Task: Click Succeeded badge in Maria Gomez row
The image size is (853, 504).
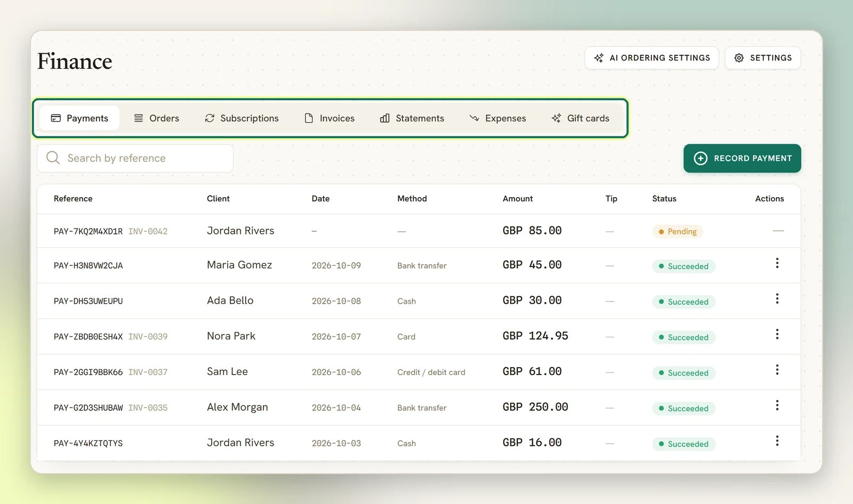Action: (x=683, y=266)
